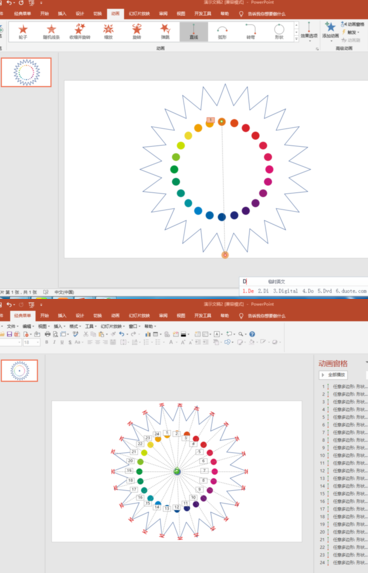This screenshot has height=573, width=368.
Task: Click the Print icon in classic toolbar
Action: (48, 334)
